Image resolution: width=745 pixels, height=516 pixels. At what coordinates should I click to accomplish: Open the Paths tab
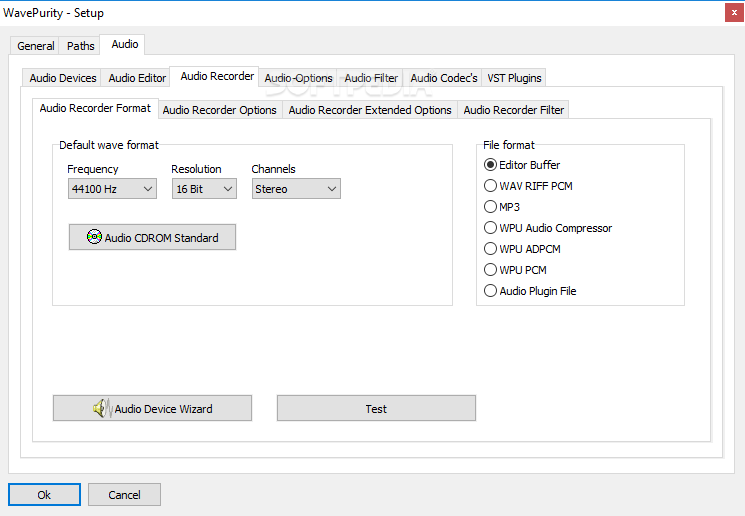click(80, 46)
